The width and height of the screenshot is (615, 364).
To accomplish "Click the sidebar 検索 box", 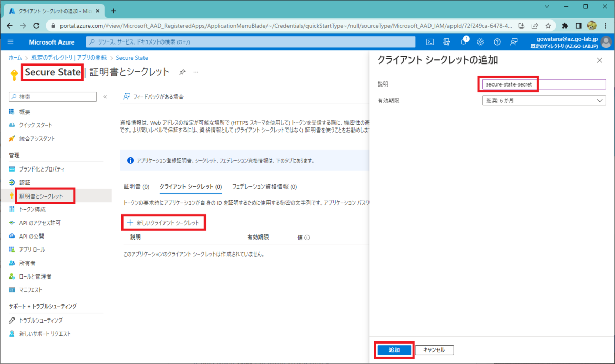I will click(53, 97).
